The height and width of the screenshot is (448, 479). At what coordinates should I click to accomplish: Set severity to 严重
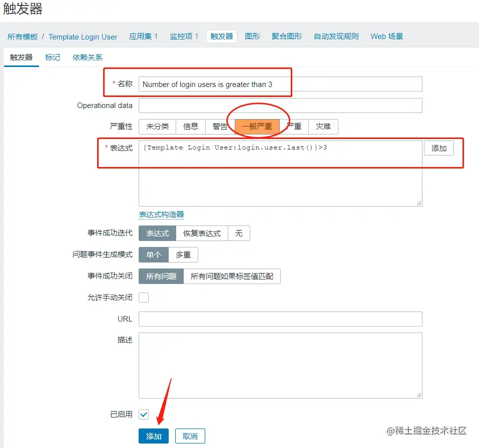294,126
